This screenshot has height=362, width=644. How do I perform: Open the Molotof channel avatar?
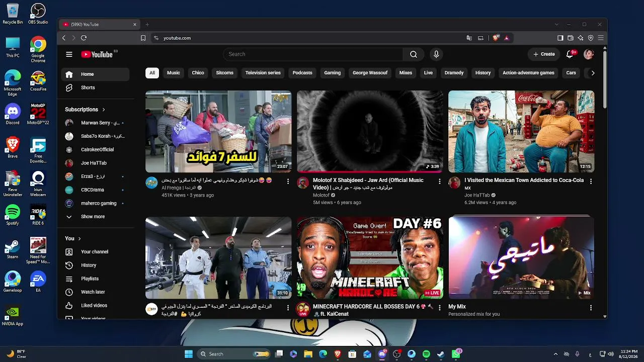303,183
